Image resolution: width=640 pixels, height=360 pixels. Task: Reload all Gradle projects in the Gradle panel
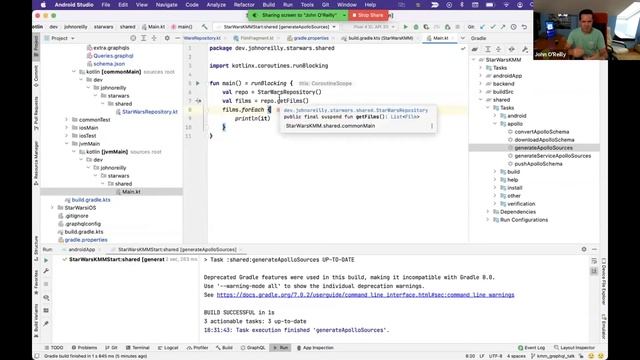click(475, 49)
